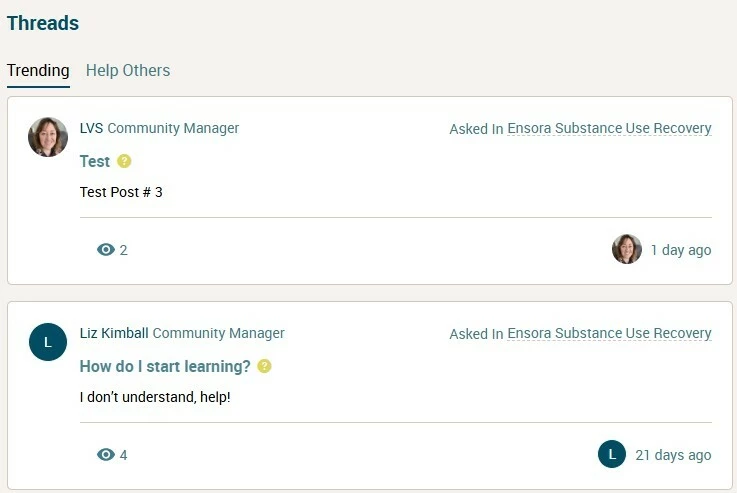This screenshot has width=737, height=493.
Task: Click Liz Kimball author name
Action: 114,333
